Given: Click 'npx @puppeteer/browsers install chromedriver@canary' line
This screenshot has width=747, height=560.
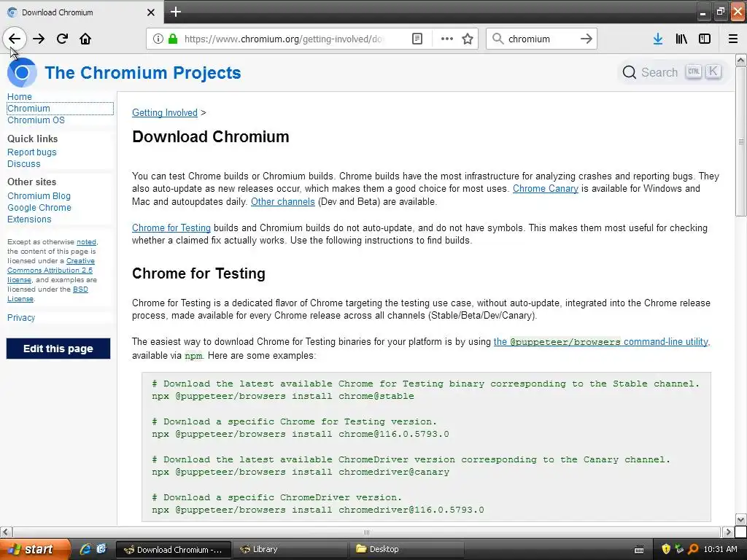Looking at the screenshot, I should [301, 472].
